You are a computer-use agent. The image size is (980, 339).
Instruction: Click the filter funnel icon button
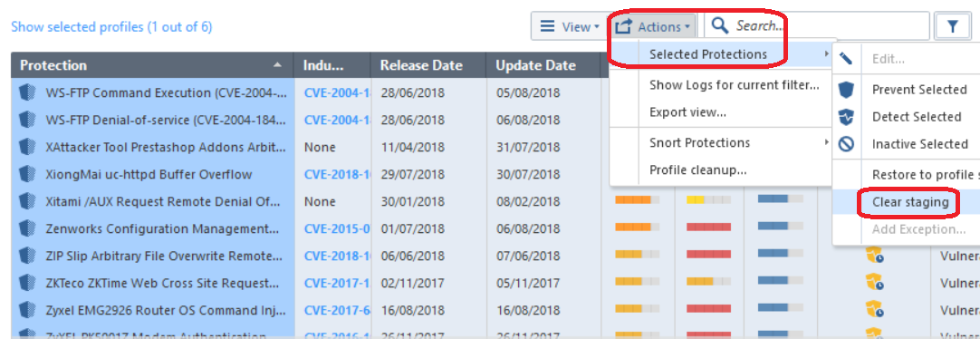tap(952, 26)
